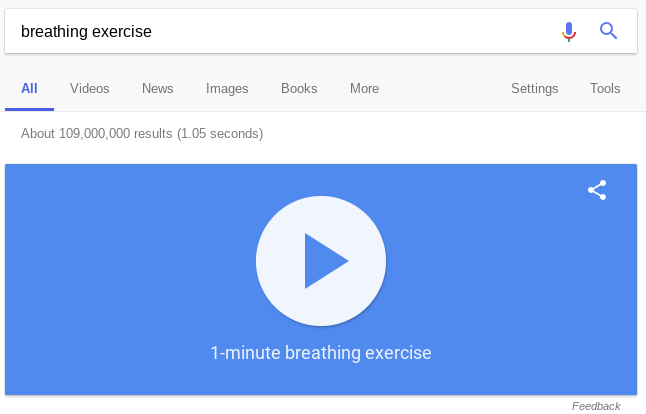
Task: View the Books results tab
Action: click(299, 89)
